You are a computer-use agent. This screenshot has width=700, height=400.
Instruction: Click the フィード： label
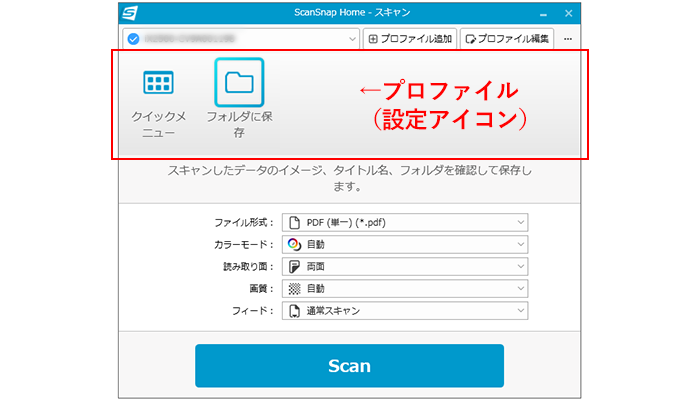[253, 311]
